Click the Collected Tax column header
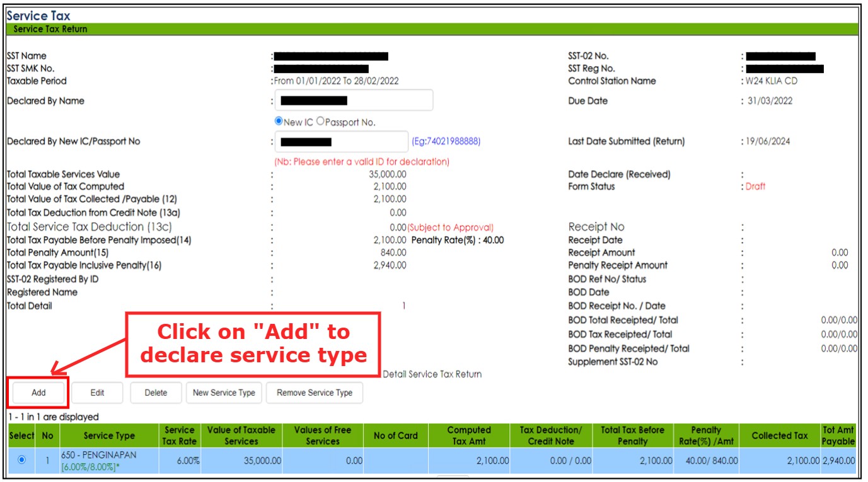The height and width of the screenshot is (482, 868). [x=779, y=435]
